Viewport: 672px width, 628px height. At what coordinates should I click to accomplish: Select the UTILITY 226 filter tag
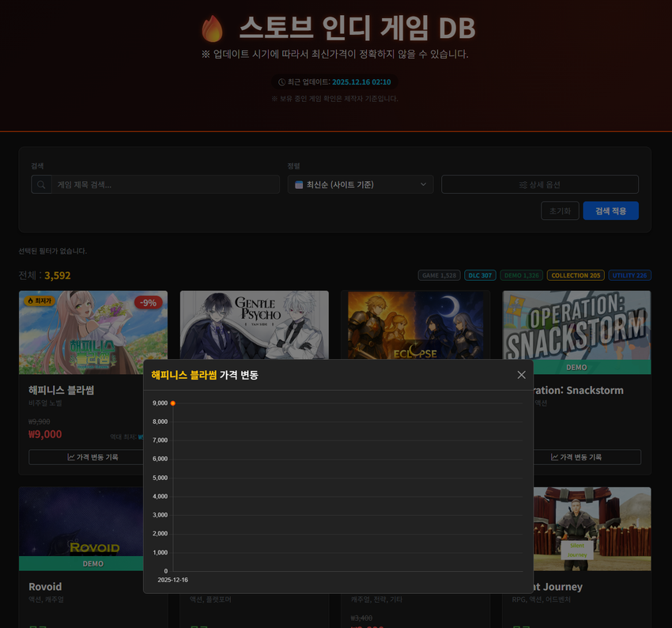(629, 275)
